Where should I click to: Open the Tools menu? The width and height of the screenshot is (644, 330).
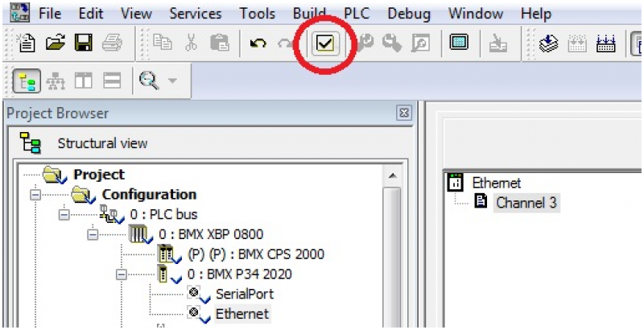pos(258,14)
